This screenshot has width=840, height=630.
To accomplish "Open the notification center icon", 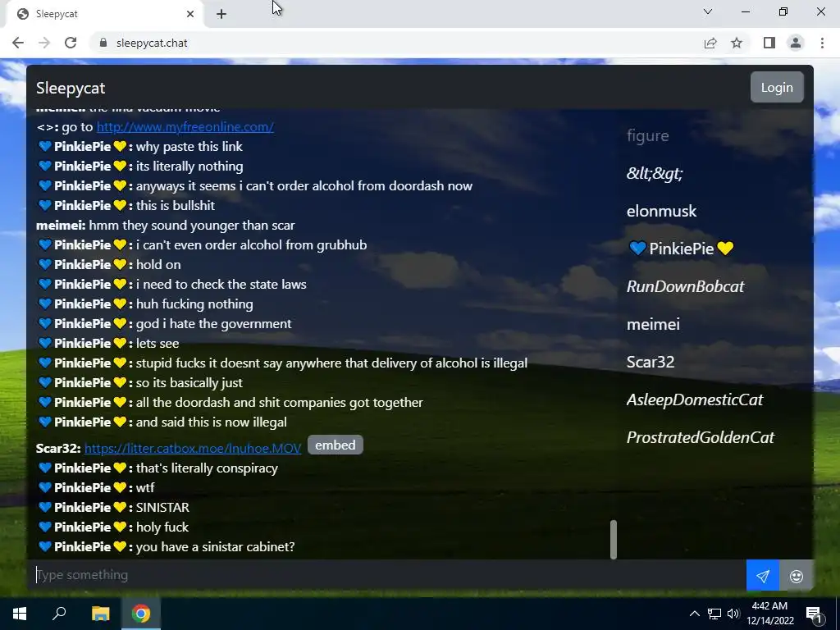I will click(x=815, y=614).
